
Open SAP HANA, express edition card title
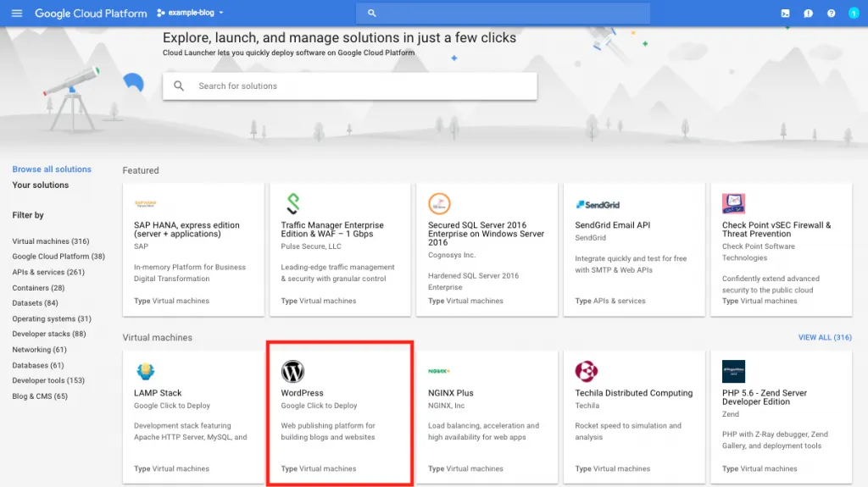click(186, 230)
